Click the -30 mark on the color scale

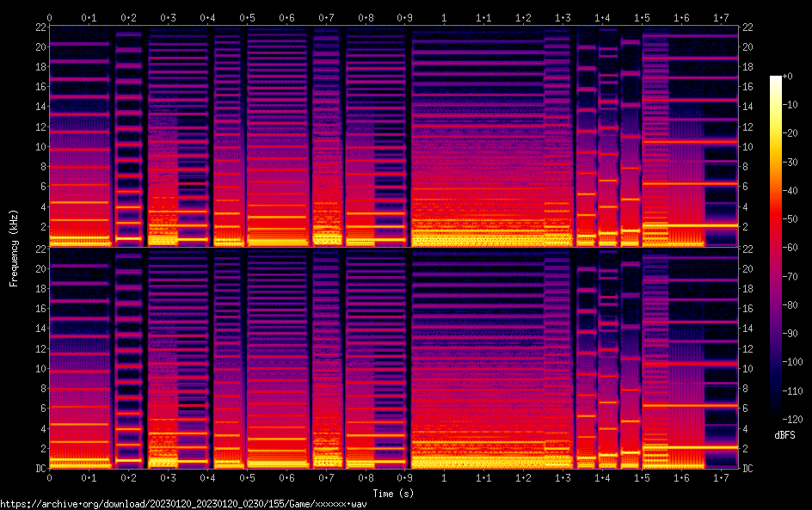pyautogui.click(x=787, y=163)
